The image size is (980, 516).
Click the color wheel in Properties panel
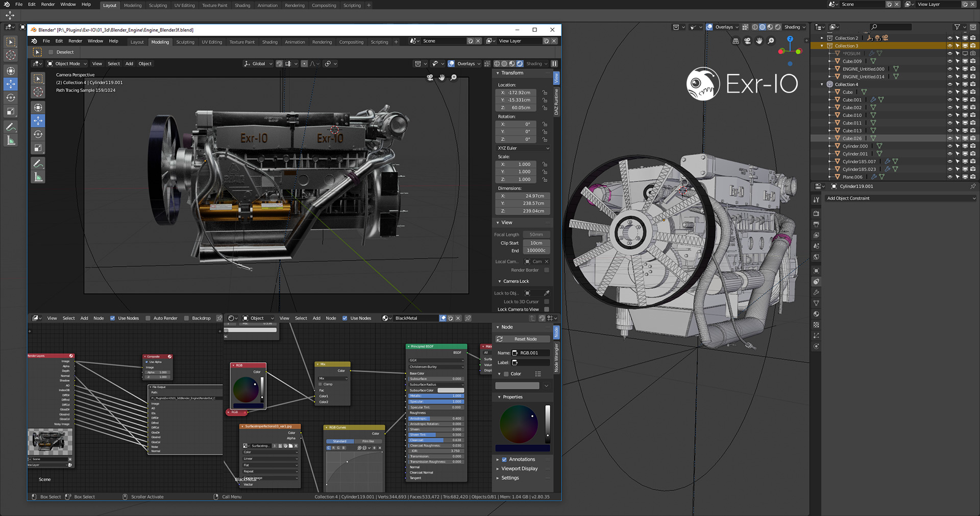tap(519, 424)
